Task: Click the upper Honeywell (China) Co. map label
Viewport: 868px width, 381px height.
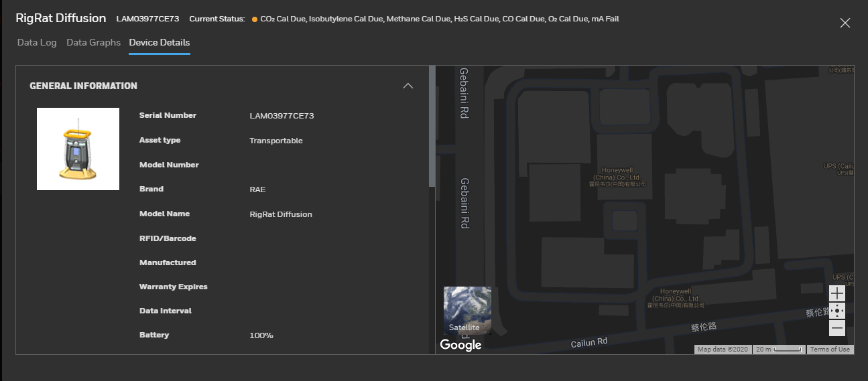Action: 617,177
